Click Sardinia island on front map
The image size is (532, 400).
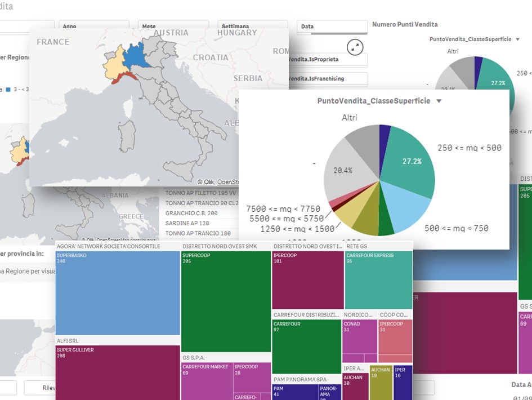pos(127,136)
